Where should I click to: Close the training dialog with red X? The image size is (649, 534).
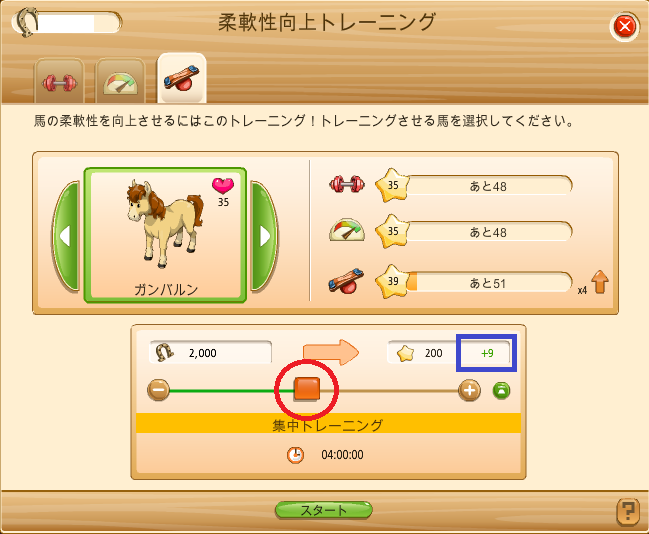(x=625, y=26)
